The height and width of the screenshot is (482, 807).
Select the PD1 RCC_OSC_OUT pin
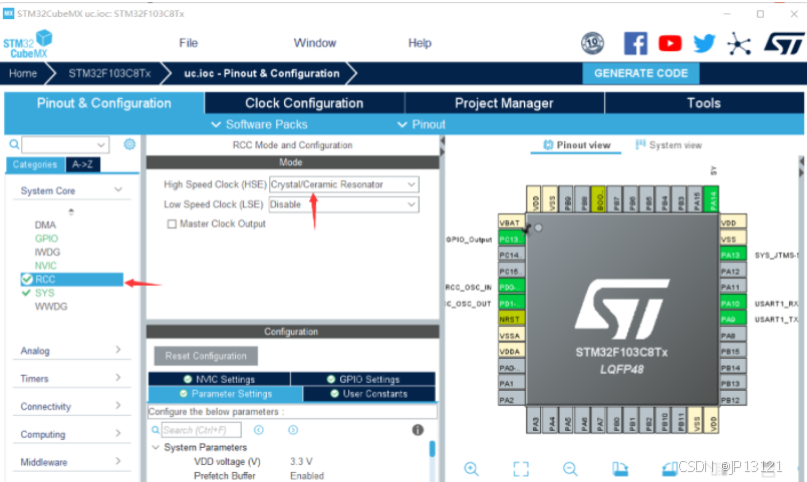[x=511, y=304]
